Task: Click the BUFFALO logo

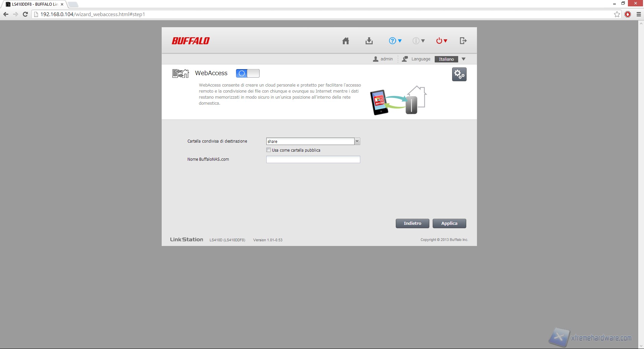Action: pos(191,41)
